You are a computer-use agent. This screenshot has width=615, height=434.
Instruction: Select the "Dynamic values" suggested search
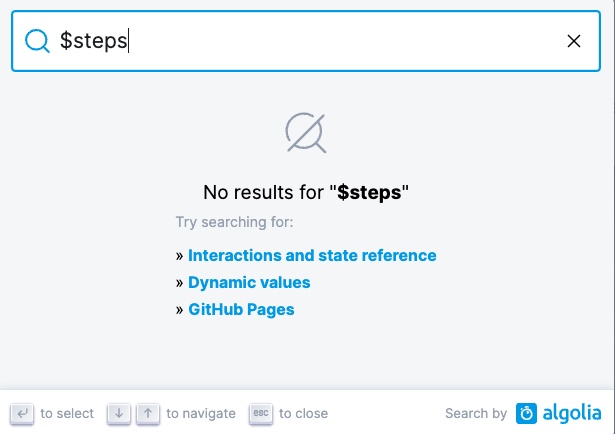[249, 282]
